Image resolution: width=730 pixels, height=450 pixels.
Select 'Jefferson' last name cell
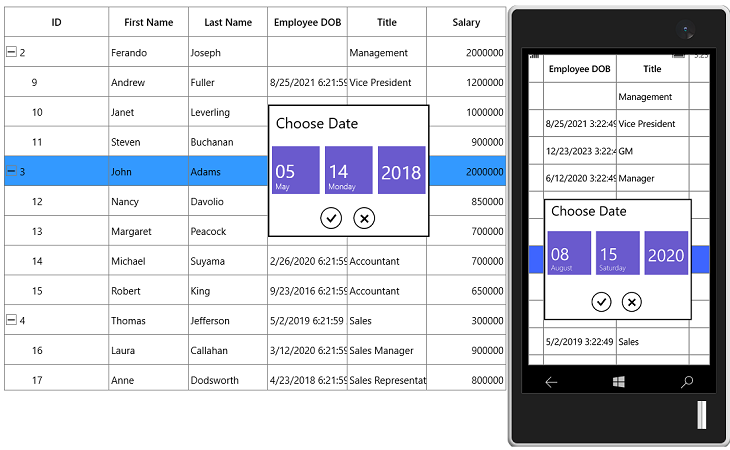(x=228, y=320)
